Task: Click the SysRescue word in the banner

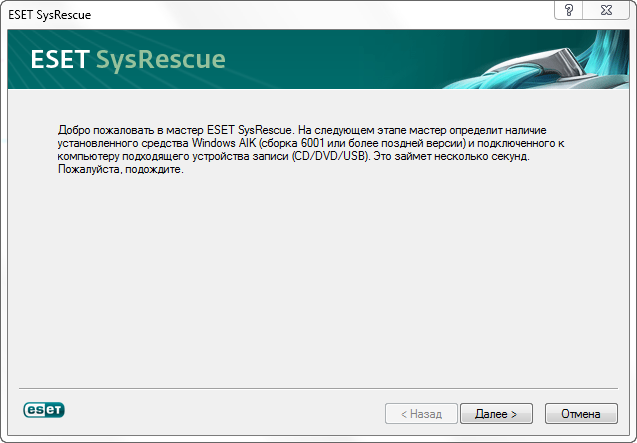Action: (160, 61)
